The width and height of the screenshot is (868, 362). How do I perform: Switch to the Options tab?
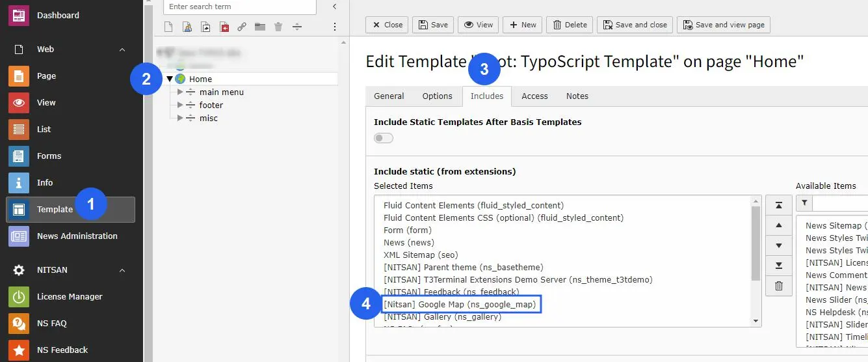(x=437, y=96)
